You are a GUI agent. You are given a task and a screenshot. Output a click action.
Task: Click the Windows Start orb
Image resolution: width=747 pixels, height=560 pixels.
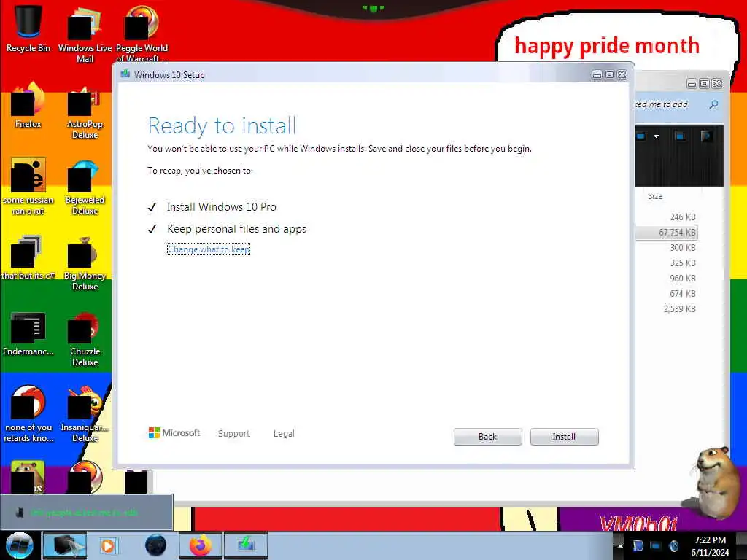[x=20, y=545]
